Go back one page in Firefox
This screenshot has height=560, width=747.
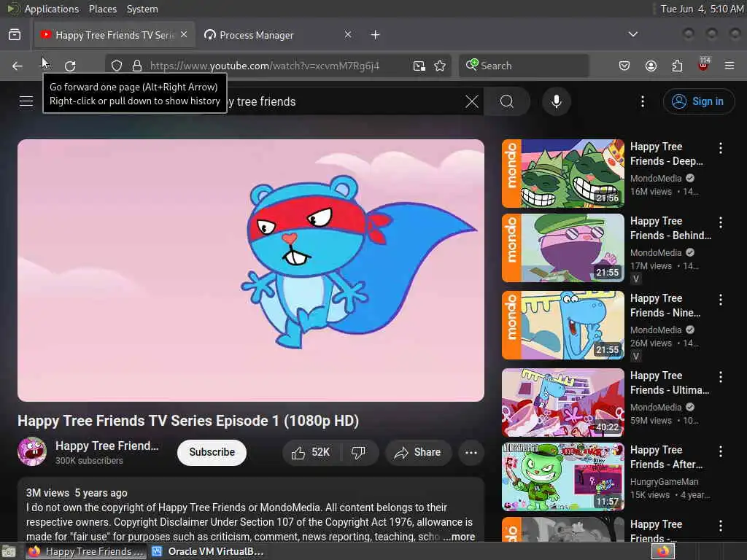[18, 66]
